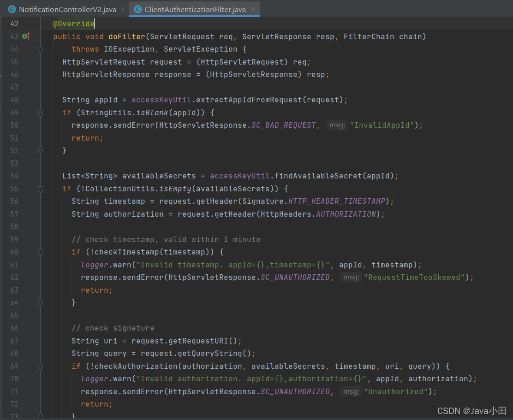Click ServletException in the throws clause
Screen dimensions: 513x420
pyautogui.click(x=201, y=49)
